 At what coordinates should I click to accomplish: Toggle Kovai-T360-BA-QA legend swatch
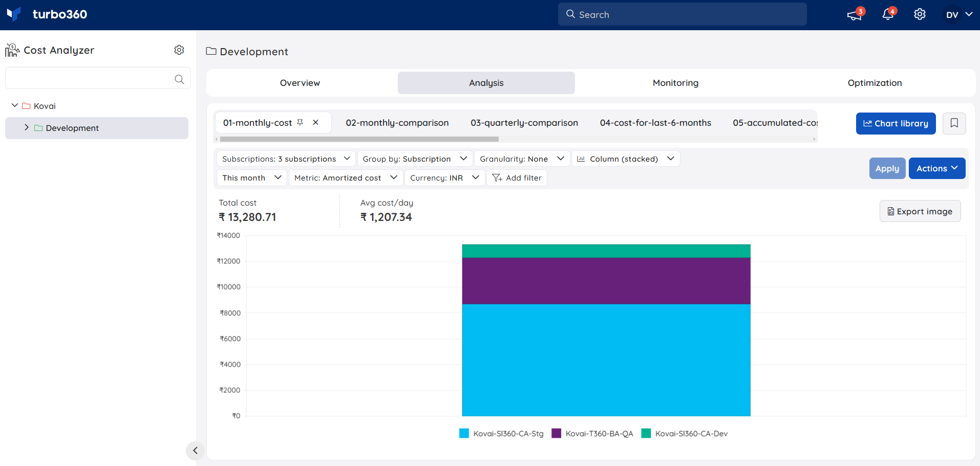pos(557,433)
